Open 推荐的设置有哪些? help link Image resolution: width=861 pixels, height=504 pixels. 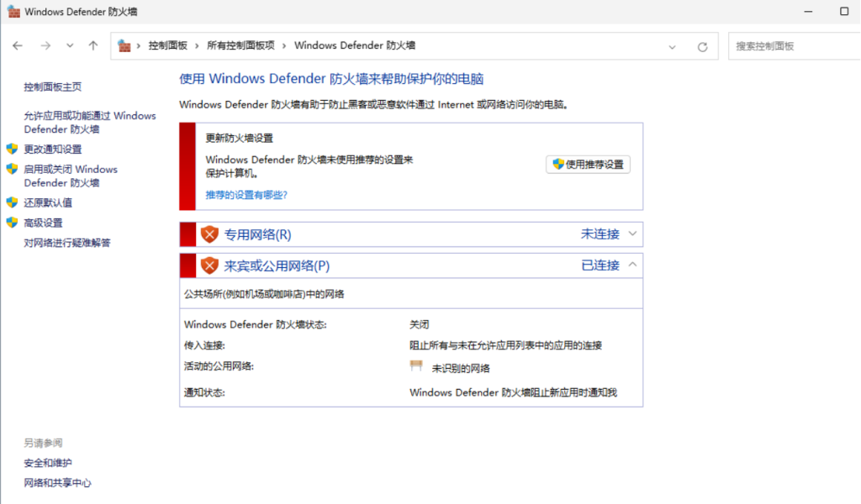[x=246, y=194]
